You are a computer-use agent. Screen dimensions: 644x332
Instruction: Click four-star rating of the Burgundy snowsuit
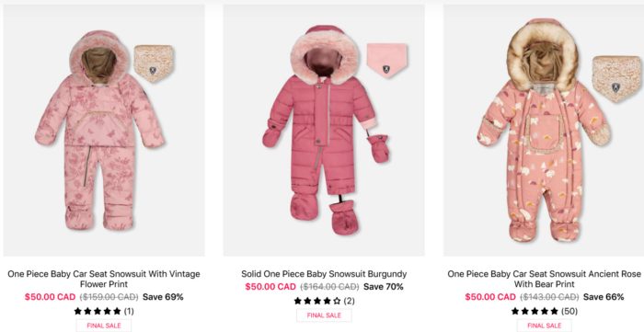coord(317,302)
